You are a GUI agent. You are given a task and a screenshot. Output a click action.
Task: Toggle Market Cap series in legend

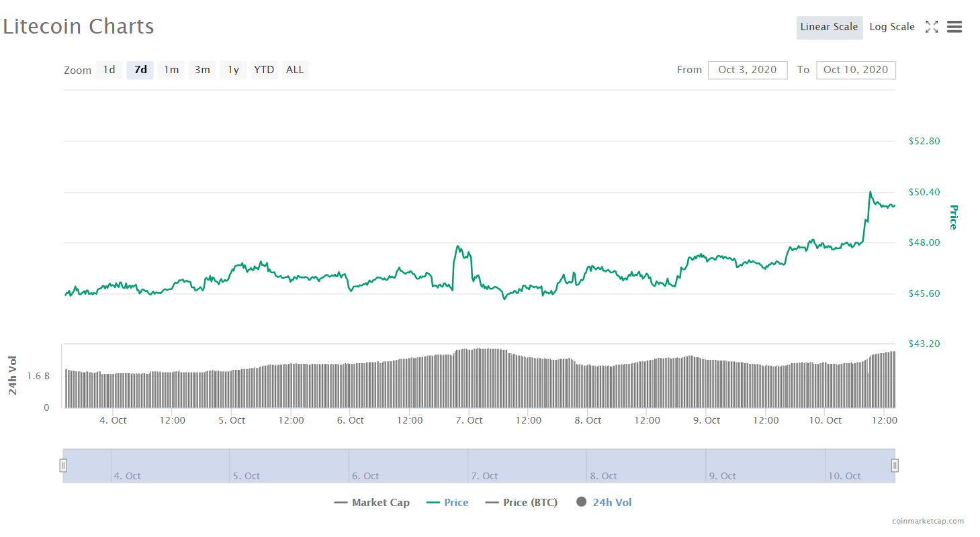(371, 503)
